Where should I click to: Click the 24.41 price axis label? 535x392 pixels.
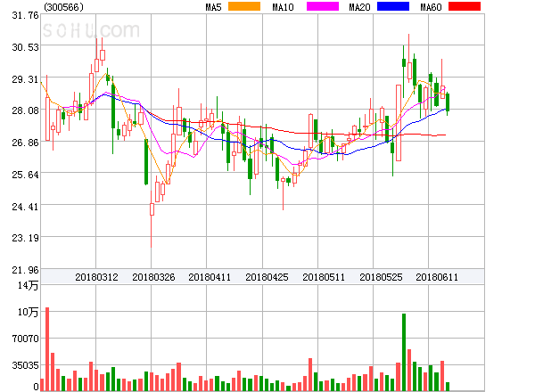tap(25, 207)
